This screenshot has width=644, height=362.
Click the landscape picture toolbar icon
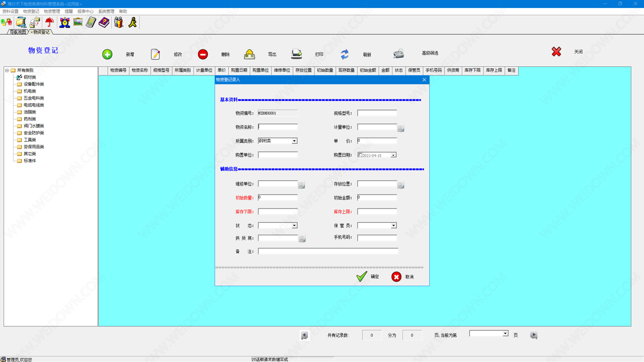[78, 22]
